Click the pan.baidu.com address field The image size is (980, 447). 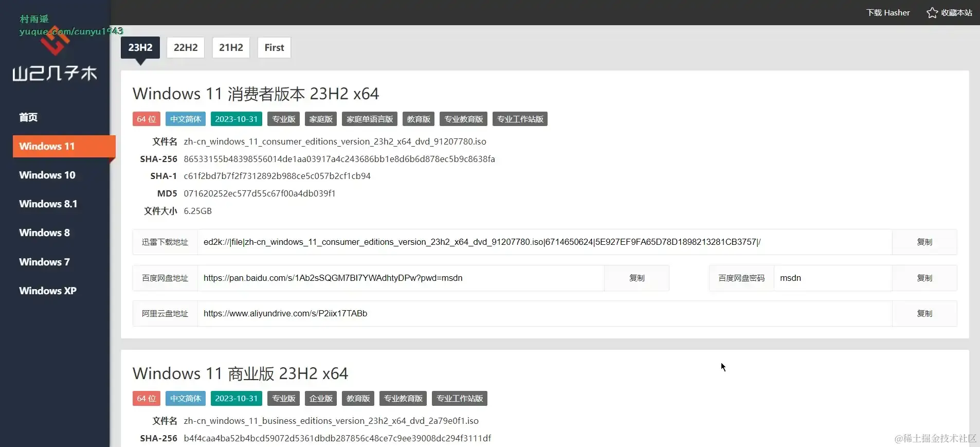pyautogui.click(x=401, y=278)
